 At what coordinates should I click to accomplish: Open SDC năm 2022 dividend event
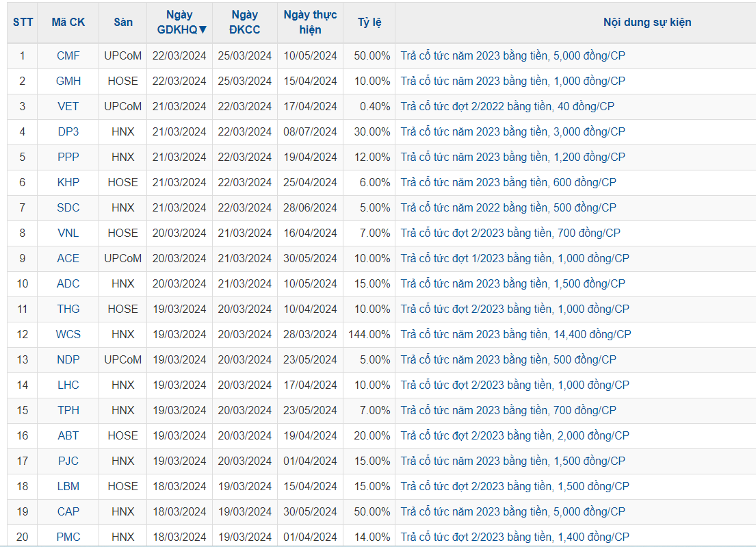[508, 207]
